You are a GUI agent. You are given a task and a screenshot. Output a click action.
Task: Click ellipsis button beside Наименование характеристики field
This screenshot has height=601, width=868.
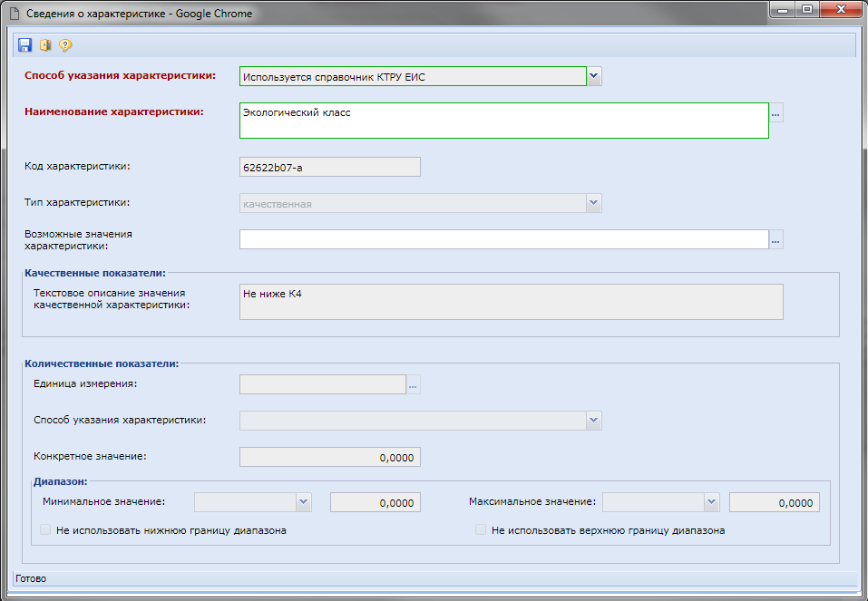pyautogui.click(x=775, y=113)
